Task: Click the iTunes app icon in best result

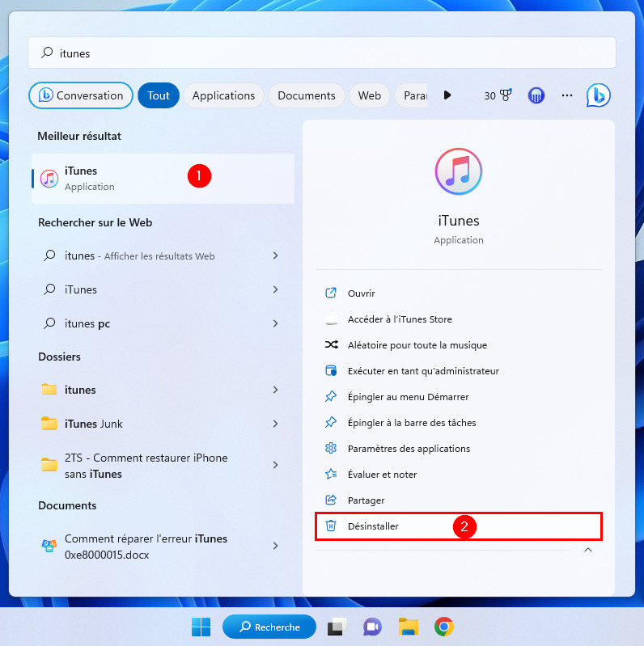Action: click(49, 179)
